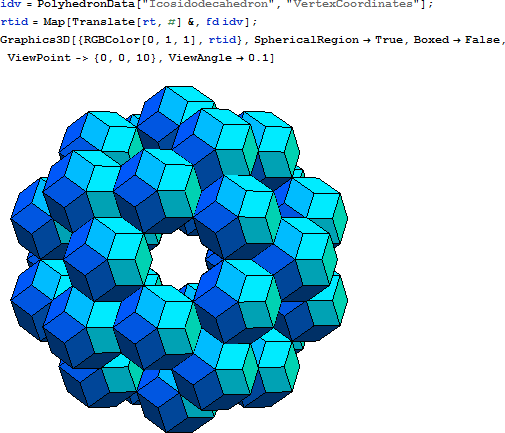Click the Boxed option name
505x433 pixels.
pos(431,40)
